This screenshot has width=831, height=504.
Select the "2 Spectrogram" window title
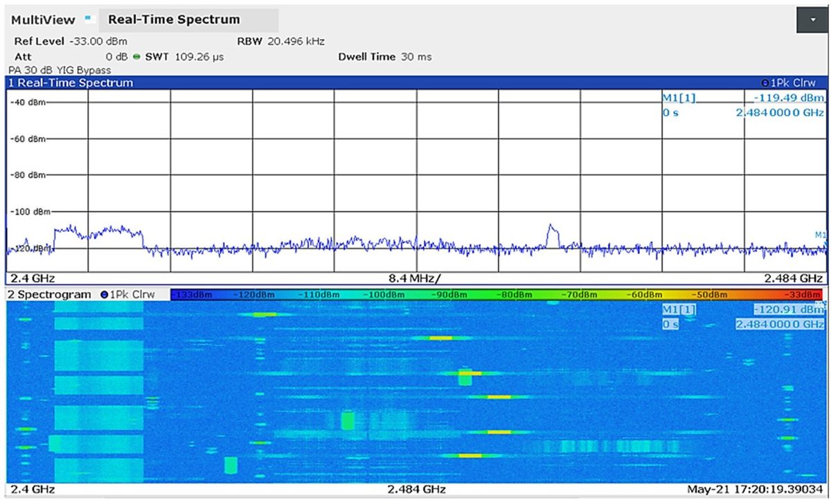pos(49,294)
